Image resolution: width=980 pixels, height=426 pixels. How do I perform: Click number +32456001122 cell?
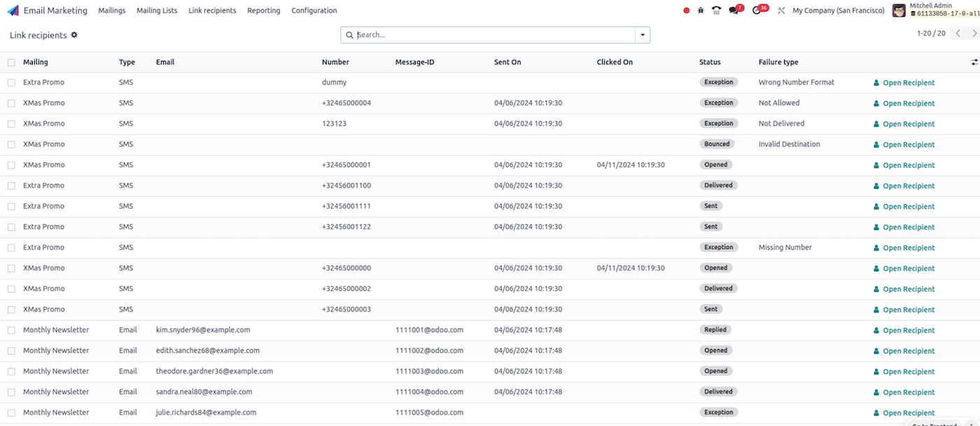click(346, 227)
